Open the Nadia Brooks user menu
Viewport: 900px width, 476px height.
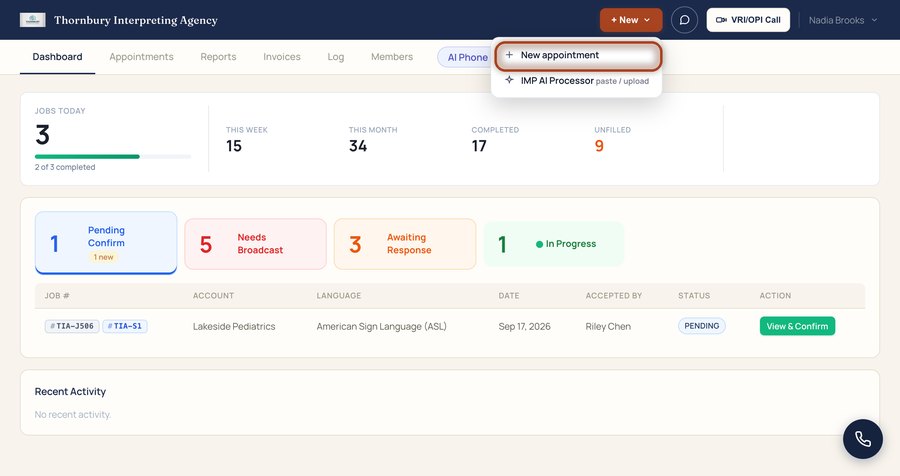click(x=843, y=20)
